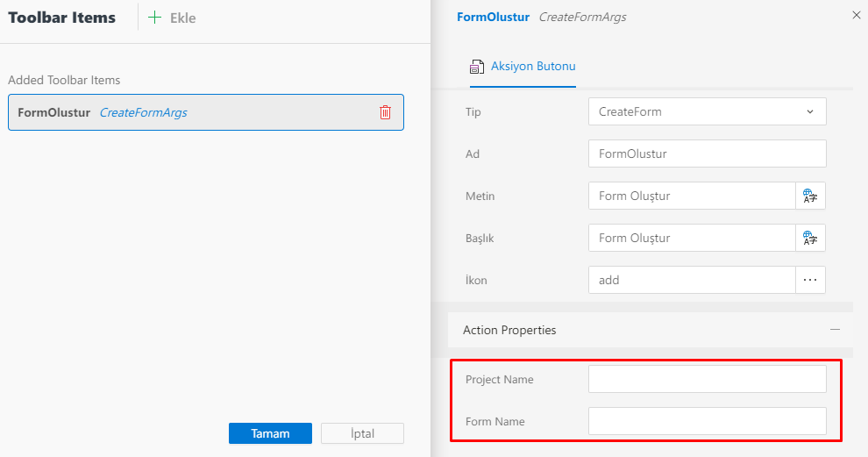Click the translate icon next to Başlık
The image size is (868, 457).
click(810, 238)
